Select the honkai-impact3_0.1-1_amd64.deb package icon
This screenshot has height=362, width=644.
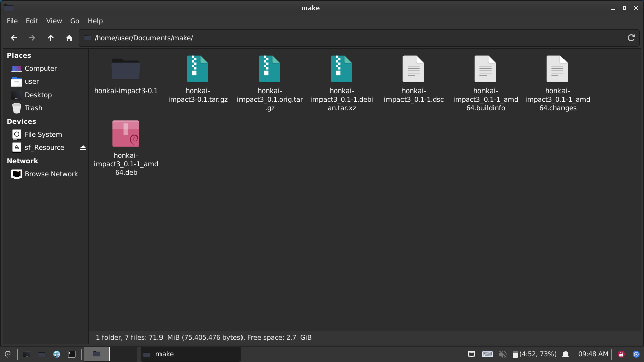click(x=126, y=134)
